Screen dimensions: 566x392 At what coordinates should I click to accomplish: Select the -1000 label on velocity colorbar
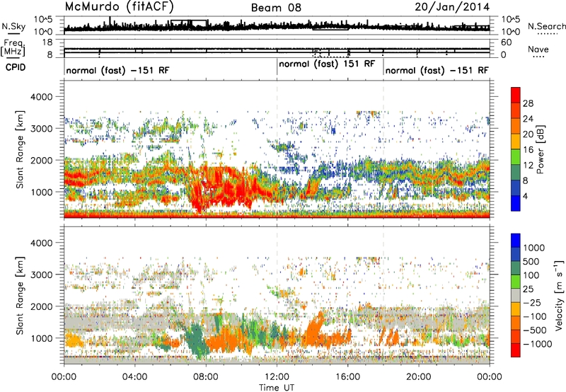pos(537,344)
